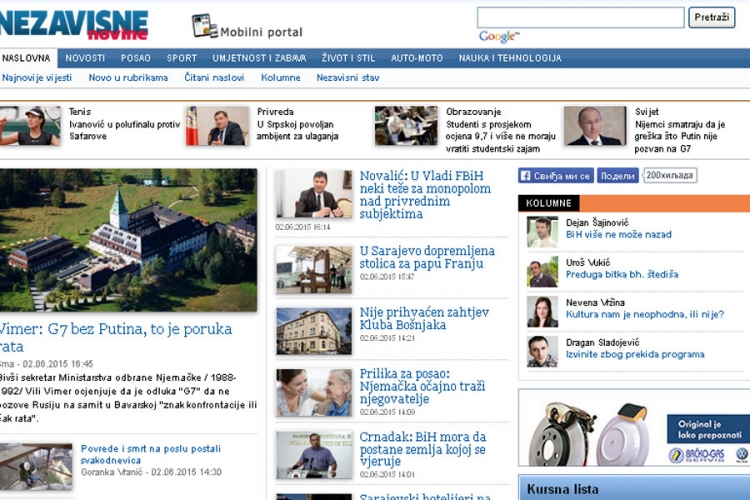Viewport: 750px width, 500px height.
Task: Open the POSAO menu
Action: 135,58
